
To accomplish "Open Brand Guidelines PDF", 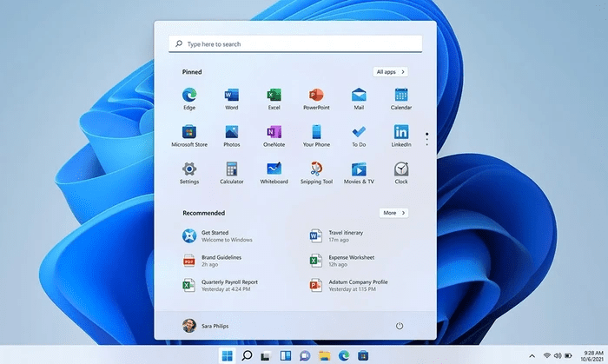I will (x=212, y=261).
